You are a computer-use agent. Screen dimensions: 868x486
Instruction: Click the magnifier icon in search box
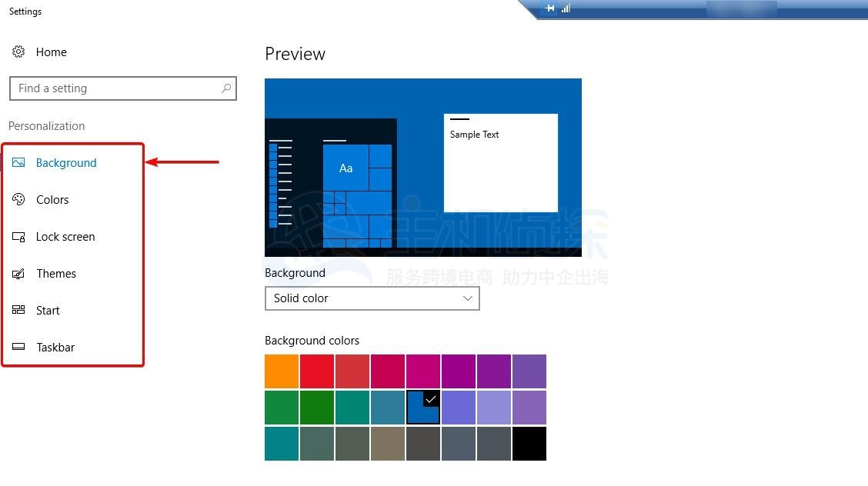click(x=226, y=88)
